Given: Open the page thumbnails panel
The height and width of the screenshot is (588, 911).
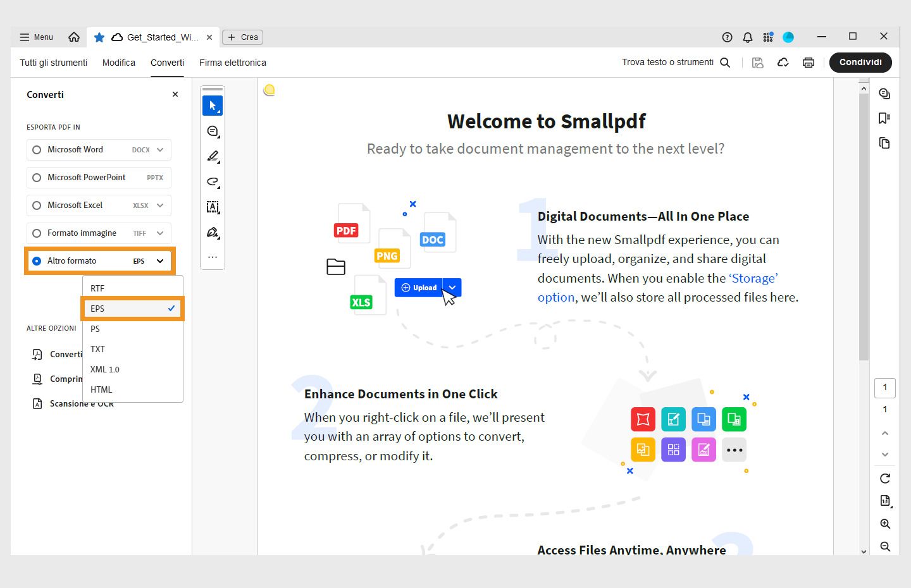Looking at the screenshot, I should 884,143.
